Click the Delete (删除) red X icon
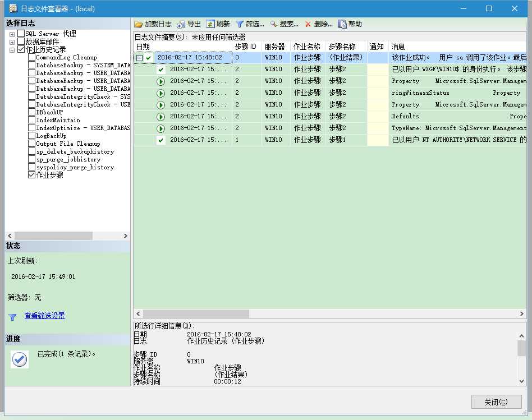Screen dimensions: 532x420 308,24
